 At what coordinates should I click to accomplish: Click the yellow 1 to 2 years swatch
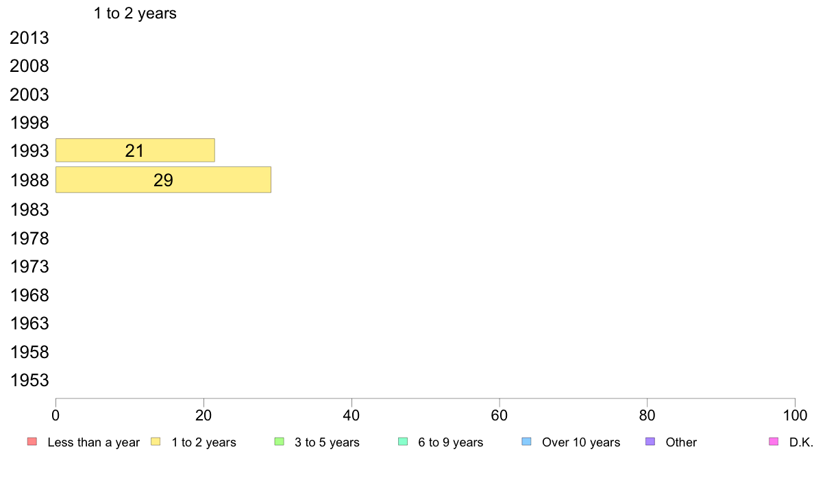pos(156,442)
